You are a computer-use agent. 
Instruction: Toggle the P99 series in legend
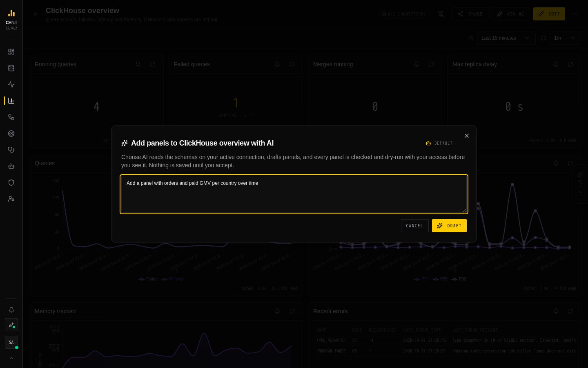[x=459, y=279]
